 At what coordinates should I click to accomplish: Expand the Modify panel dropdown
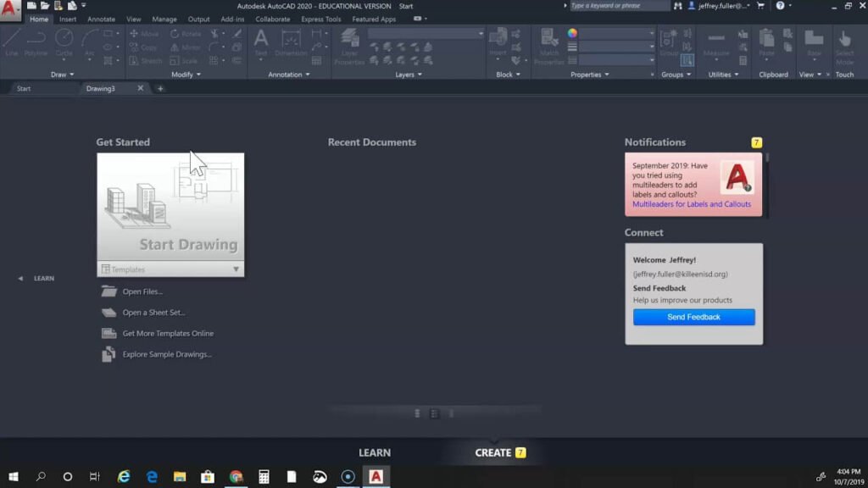pyautogui.click(x=186, y=75)
